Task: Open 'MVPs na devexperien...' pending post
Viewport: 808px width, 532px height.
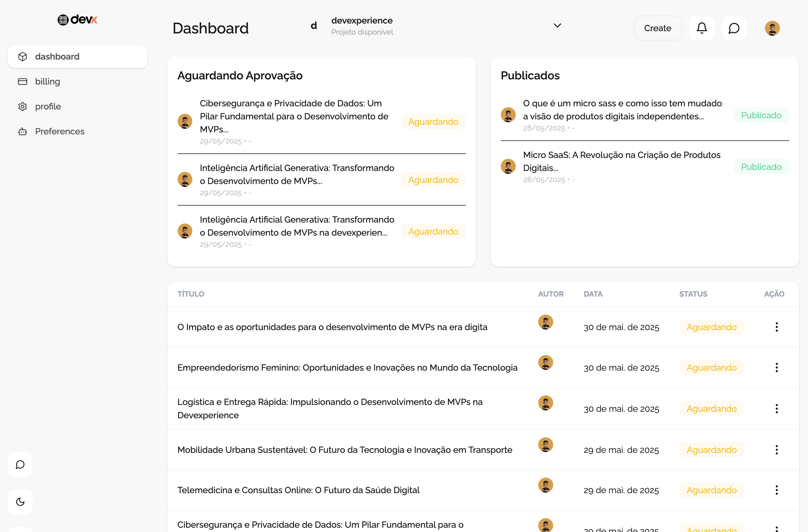Action: tap(297, 226)
